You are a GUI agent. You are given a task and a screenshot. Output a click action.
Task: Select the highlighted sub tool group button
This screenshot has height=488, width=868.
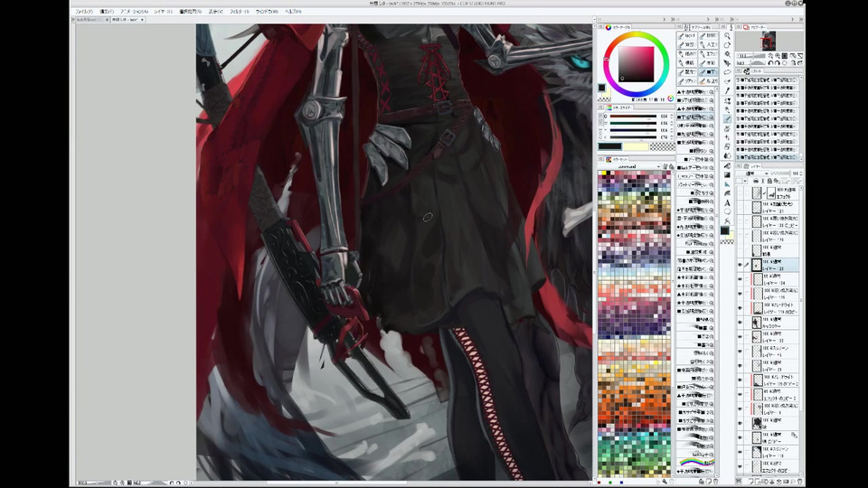tap(708, 72)
